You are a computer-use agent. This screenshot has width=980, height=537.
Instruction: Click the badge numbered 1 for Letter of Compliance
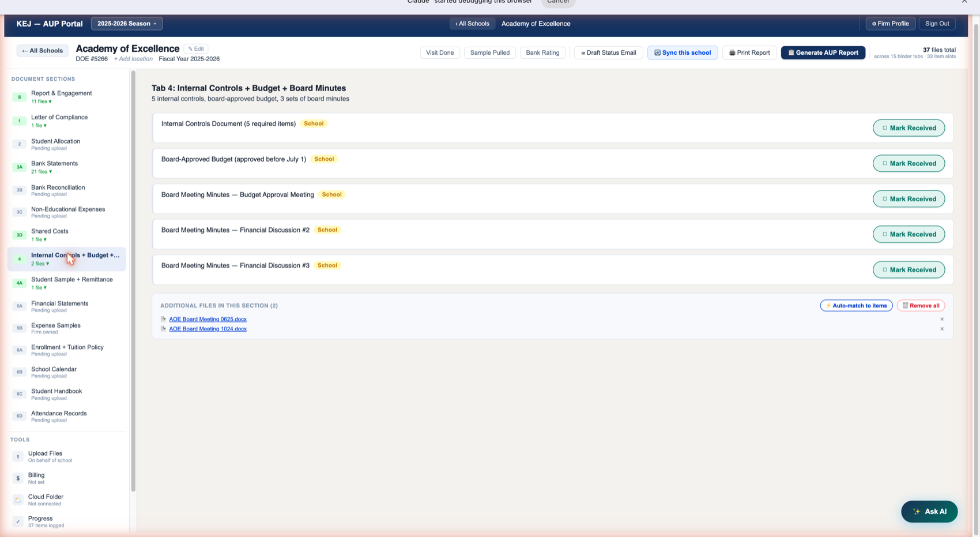point(19,121)
